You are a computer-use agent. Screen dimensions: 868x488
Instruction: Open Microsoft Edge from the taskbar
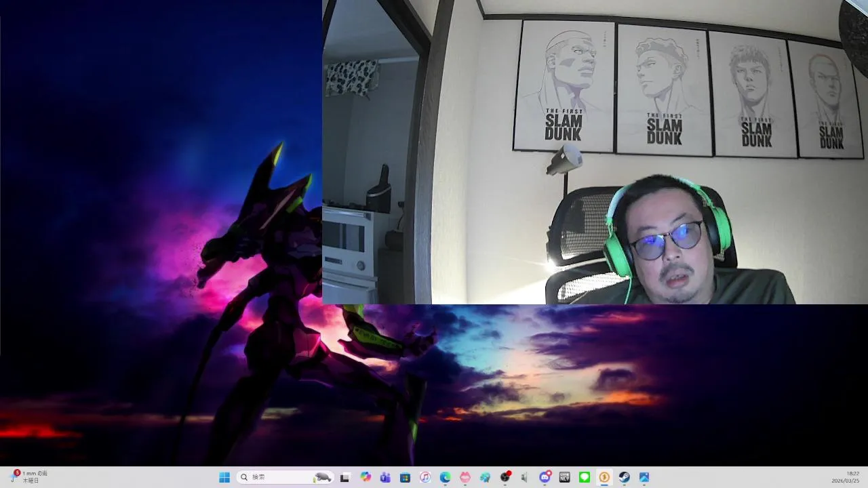[x=445, y=477]
